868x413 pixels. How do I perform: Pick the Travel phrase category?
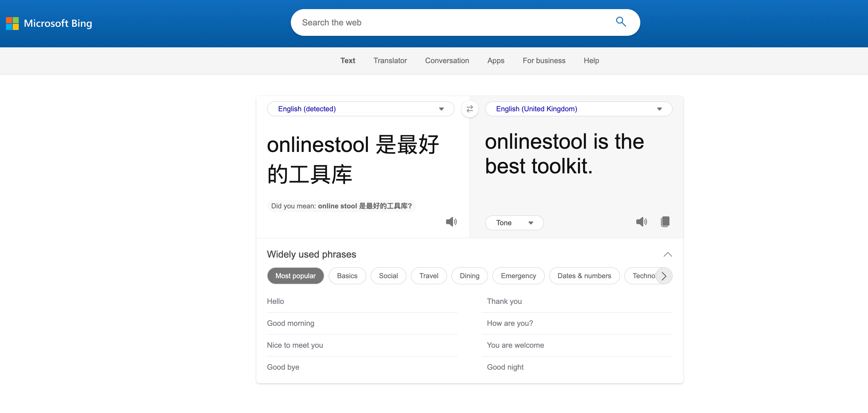click(429, 276)
